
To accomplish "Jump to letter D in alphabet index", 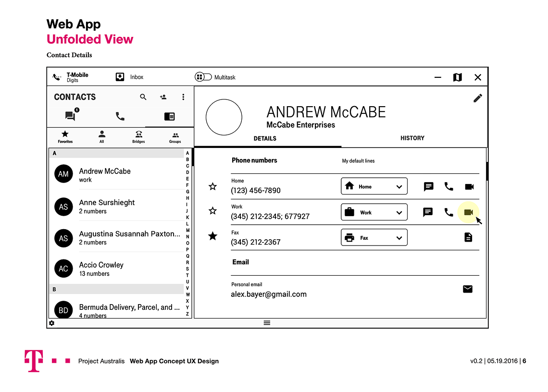I will (x=187, y=172).
